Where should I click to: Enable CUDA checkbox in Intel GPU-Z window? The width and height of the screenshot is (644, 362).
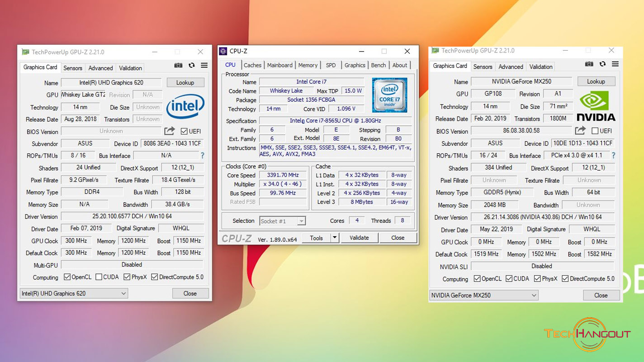point(99,277)
